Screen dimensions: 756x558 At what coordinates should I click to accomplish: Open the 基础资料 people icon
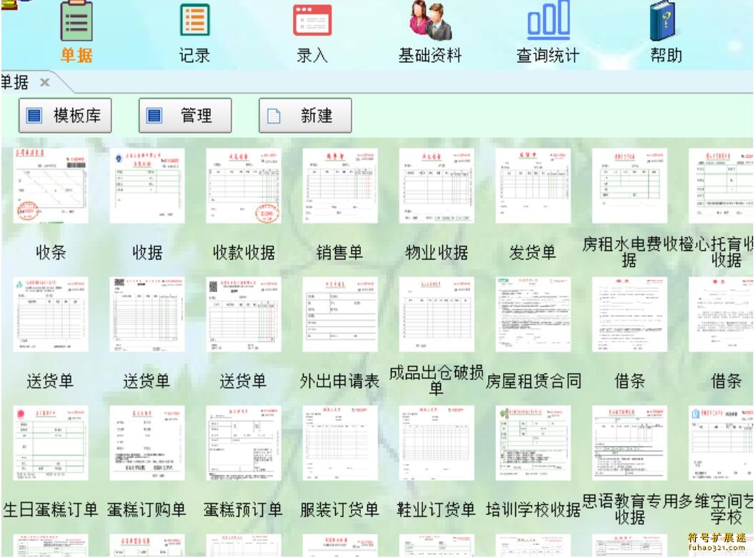tap(430, 20)
